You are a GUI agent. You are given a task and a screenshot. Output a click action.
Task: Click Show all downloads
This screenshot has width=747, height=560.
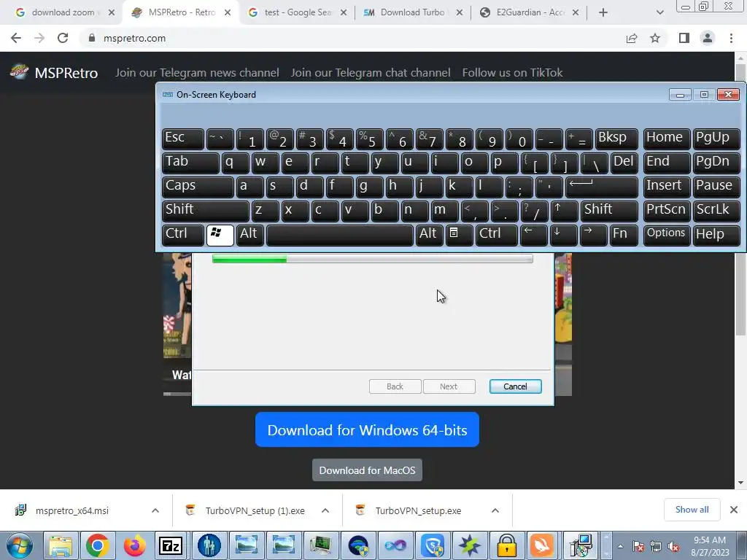692,510
